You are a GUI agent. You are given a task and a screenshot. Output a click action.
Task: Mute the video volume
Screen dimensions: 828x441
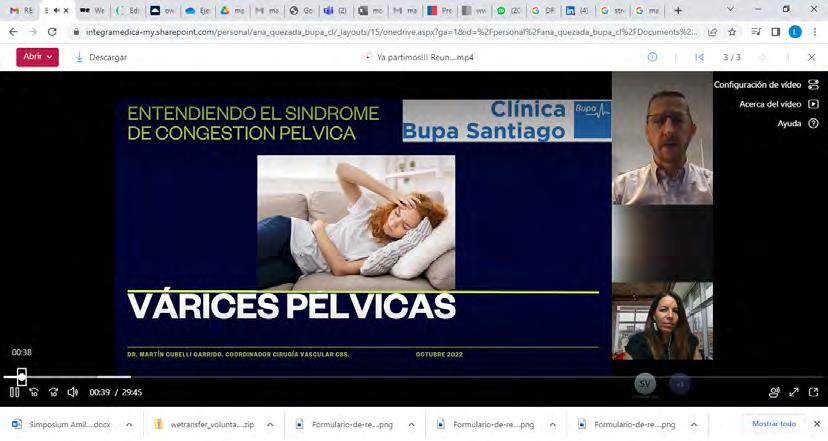73,392
